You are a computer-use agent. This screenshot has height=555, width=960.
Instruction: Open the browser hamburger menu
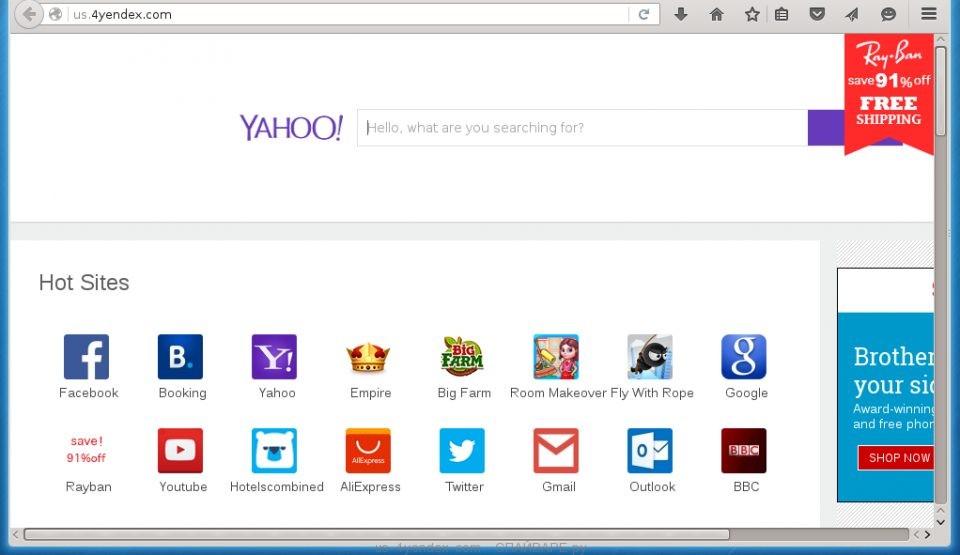[929, 14]
